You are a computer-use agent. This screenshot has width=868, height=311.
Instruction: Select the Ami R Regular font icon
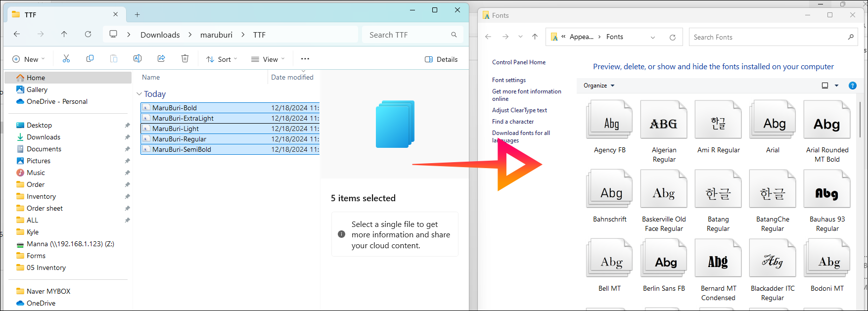pyautogui.click(x=718, y=119)
